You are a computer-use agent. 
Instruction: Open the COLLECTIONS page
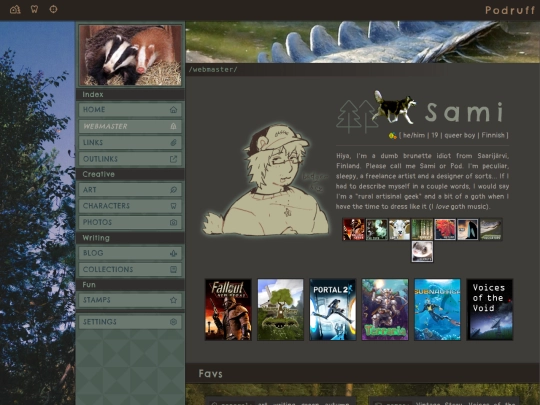130,269
